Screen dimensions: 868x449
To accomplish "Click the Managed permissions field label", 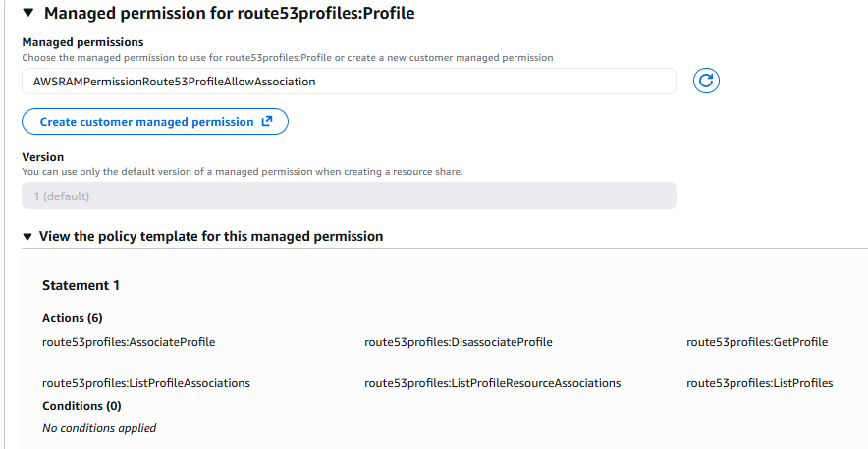I will click(82, 42).
